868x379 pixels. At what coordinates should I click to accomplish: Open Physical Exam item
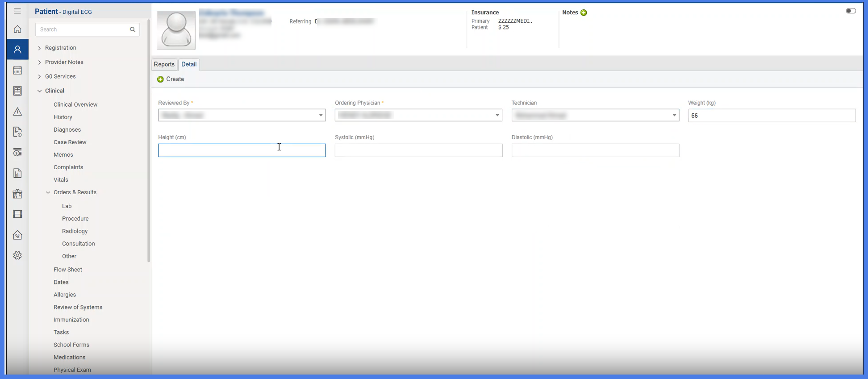(x=72, y=370)
